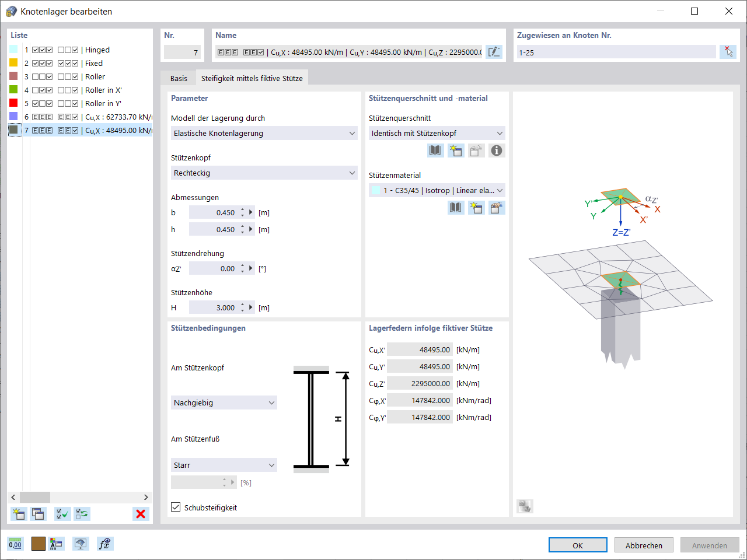Show cross-section info
Screen dimensions: 747x560
tap(497, 150)
